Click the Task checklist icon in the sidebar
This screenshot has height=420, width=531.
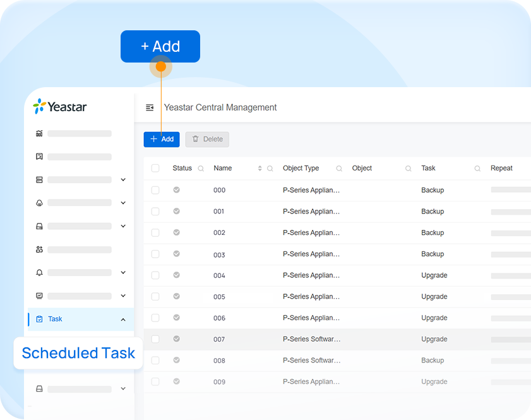(39, 319)
